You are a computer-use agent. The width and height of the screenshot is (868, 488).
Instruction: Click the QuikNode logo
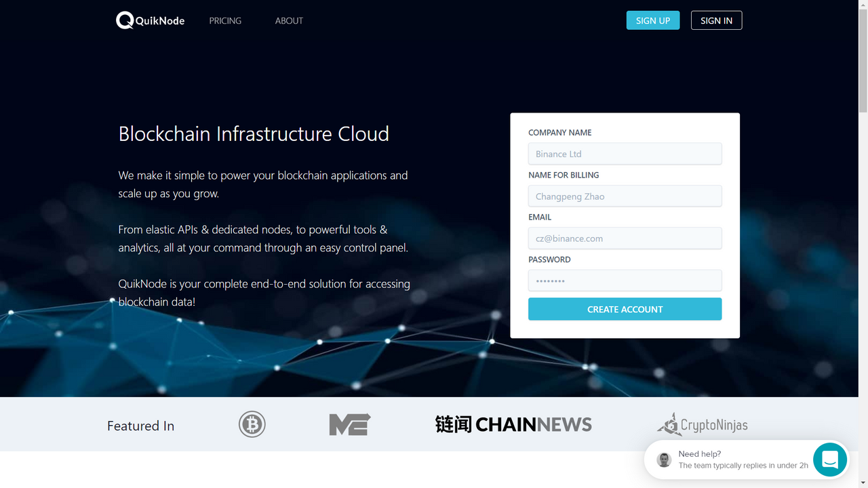(150, 20)
